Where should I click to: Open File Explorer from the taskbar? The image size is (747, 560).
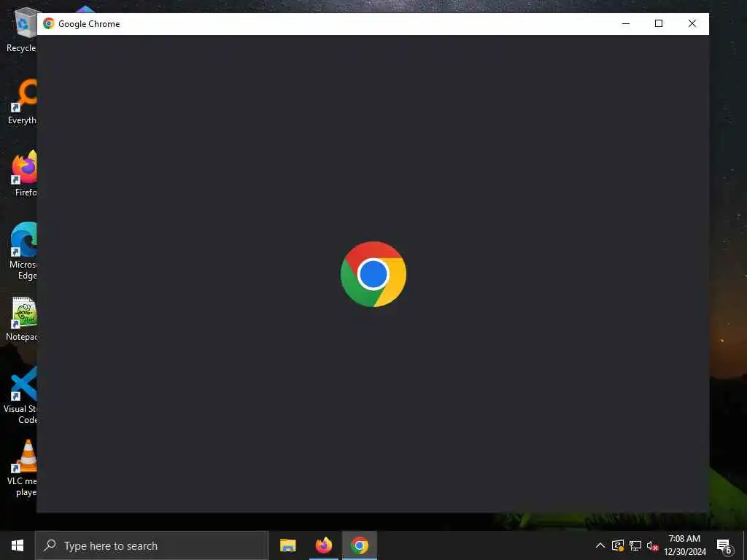[x=287, y=545]
